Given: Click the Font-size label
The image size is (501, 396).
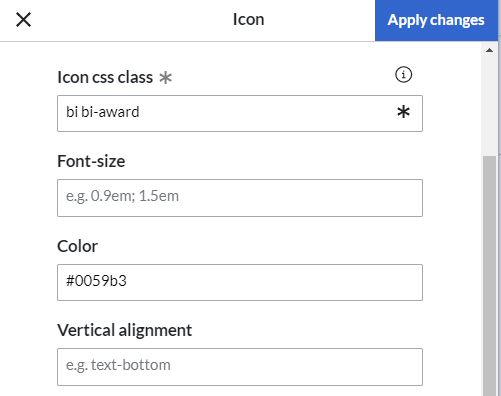Looking at the screenshot, I should click(91, 161).
